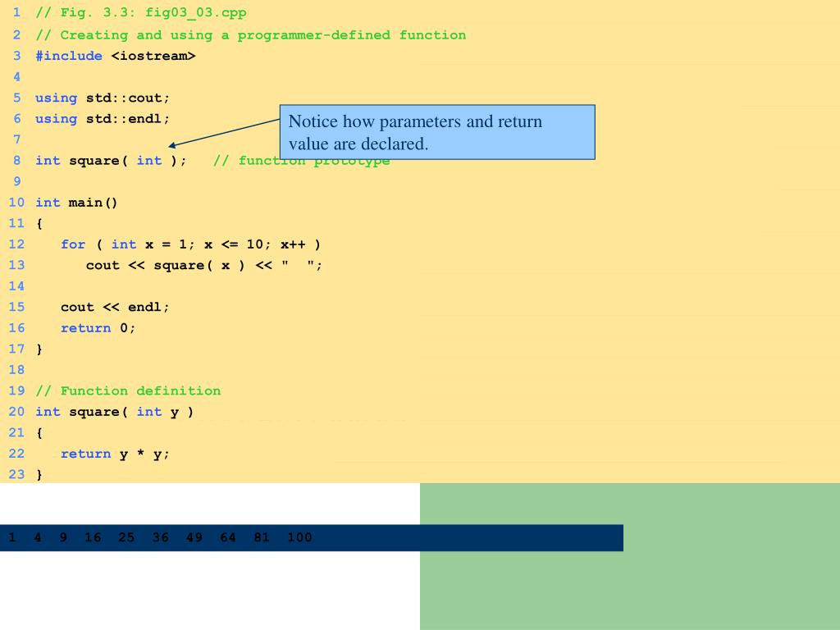Click line number 14

tap(16, 286)
